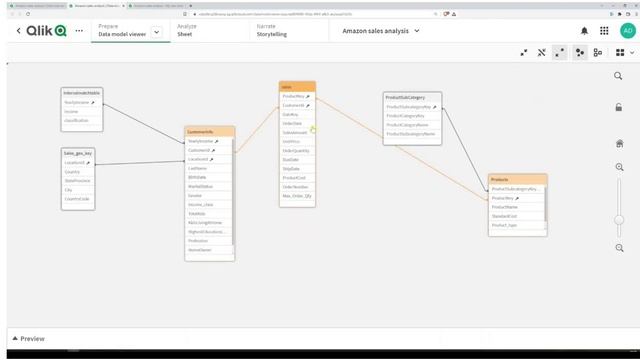This screenshot has height=360, width=640.
Task: Toggle the table layout lock icon
Action: (619, 107)
